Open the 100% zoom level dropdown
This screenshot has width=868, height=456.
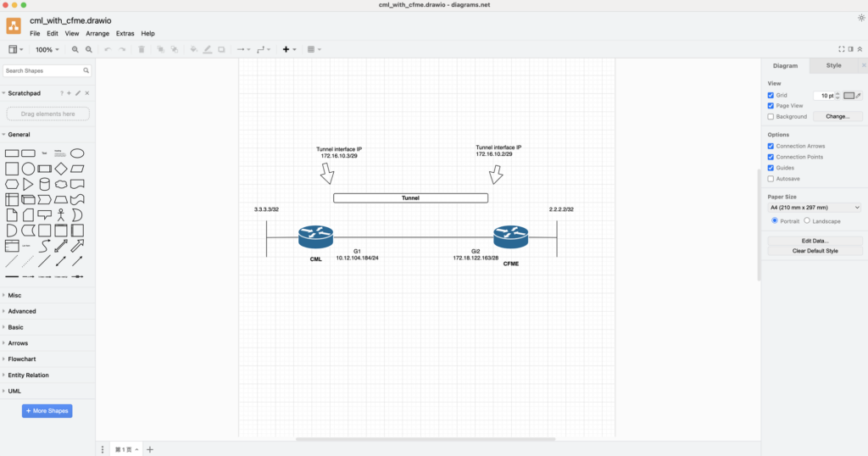tap(47, 50)
